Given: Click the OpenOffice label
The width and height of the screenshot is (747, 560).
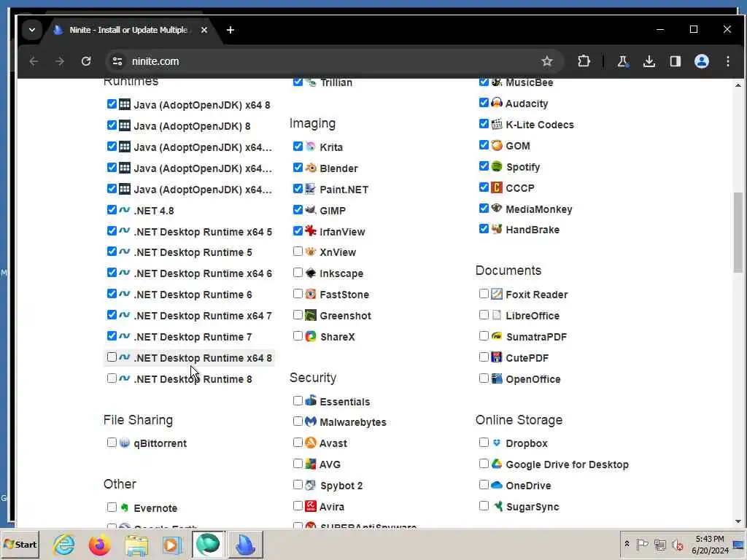Looking at the screenshot, I should (533, 379).
